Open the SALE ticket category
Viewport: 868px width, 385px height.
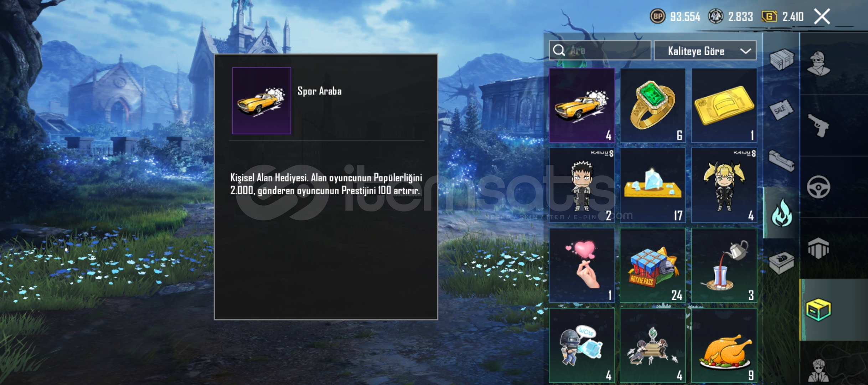[x=782, y=110]
